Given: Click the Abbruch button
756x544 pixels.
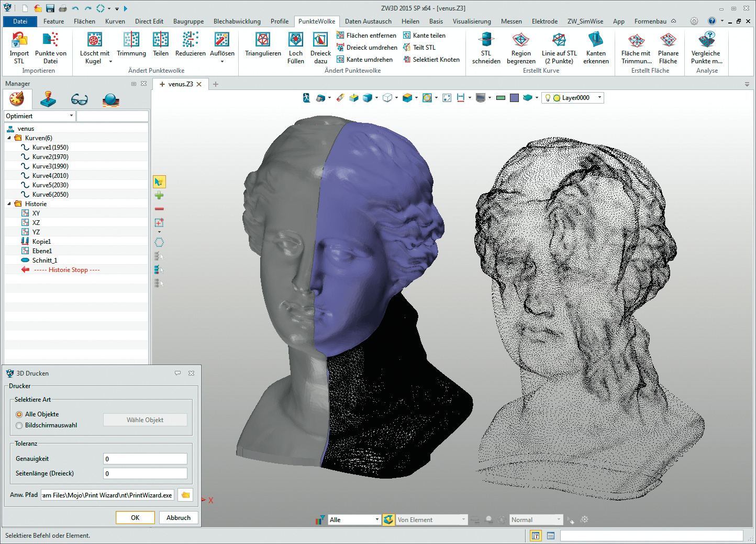Looking at the screenshot, I should point(179,518).
